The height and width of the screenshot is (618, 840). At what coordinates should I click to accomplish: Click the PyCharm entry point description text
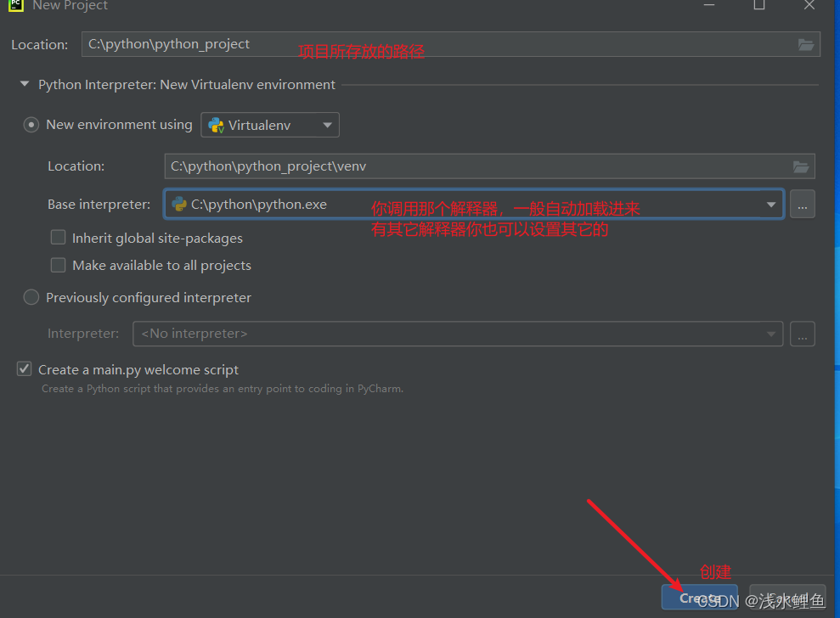pos(223,389)
